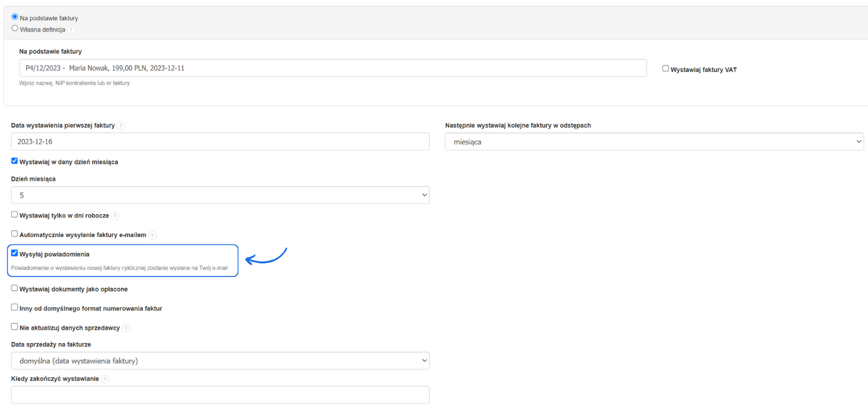Click help icon beside Kiedy zakończyć wystawianie
This screenshot has width=868, height=410.
pyautogui.click(x=105, y=379)
